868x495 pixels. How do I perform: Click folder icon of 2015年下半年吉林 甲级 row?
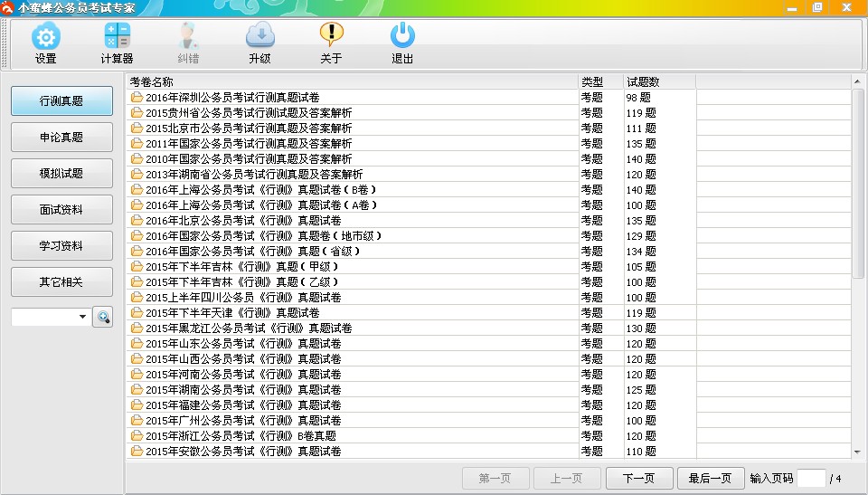pos(137,267)
